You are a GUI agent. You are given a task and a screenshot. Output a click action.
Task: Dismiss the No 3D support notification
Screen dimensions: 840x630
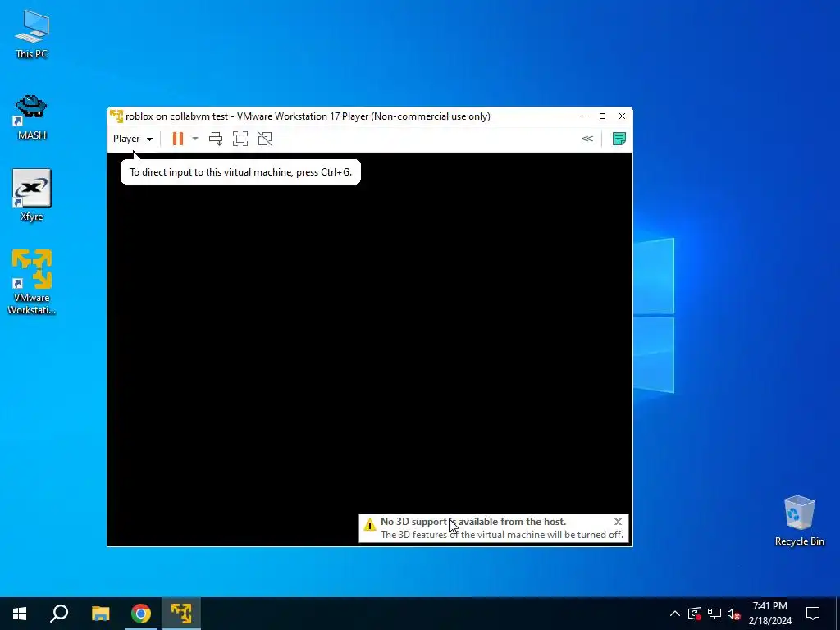pos(618,521)
